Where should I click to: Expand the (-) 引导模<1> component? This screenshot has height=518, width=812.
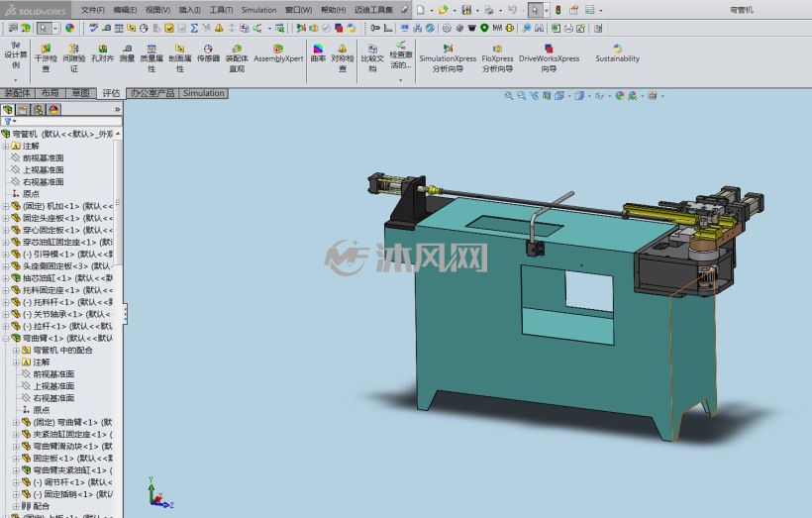click(x=6, y=255)
